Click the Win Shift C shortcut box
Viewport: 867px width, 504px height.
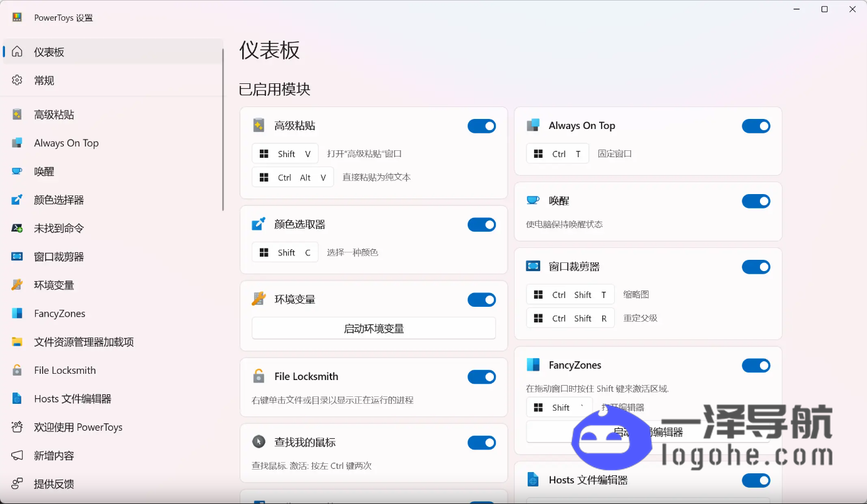pyautogui.click(x=285, y=252)
